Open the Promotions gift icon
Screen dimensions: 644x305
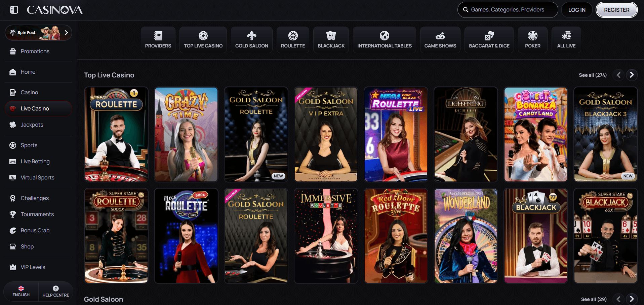tap(13, 51)
